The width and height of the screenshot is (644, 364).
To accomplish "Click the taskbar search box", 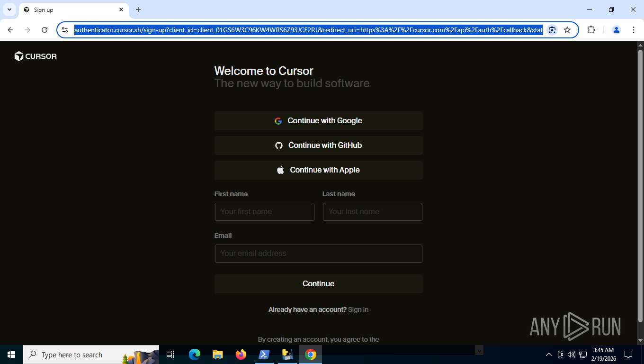I will tap(91, 355).
